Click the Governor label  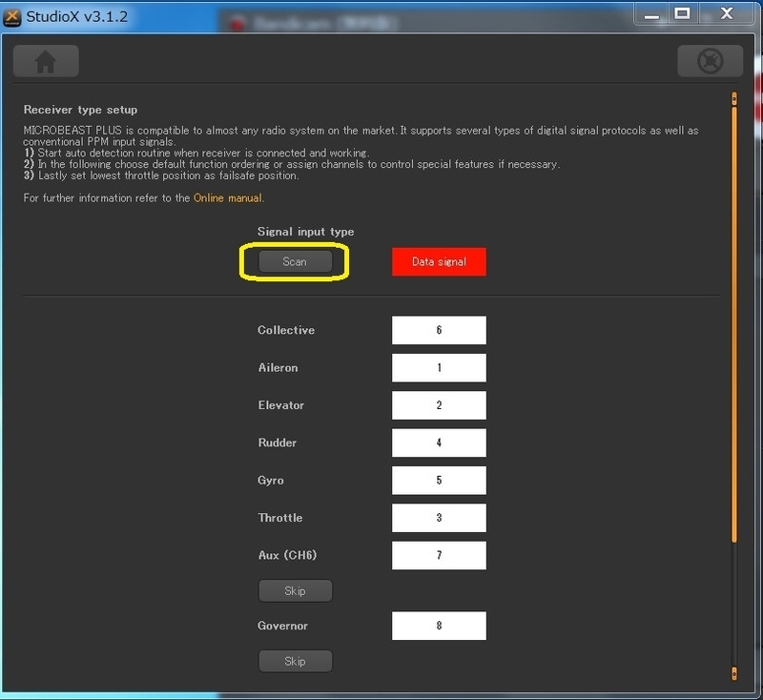coord(282,626)
